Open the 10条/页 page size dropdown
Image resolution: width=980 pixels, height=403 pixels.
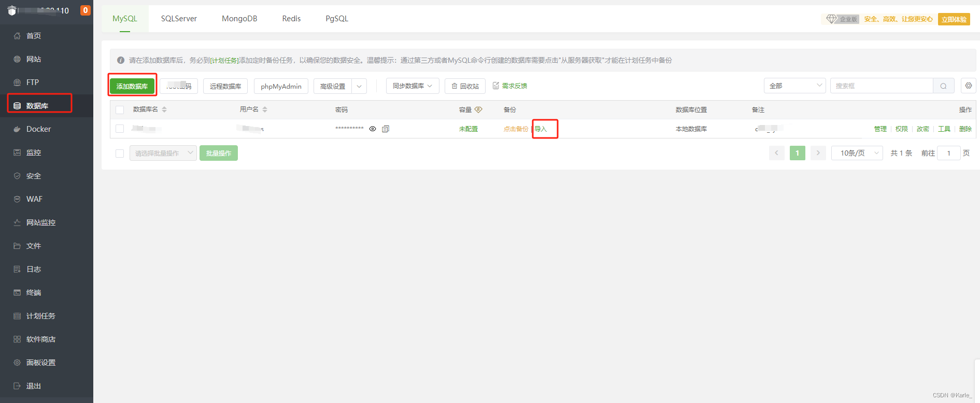[x=857, y=153]
